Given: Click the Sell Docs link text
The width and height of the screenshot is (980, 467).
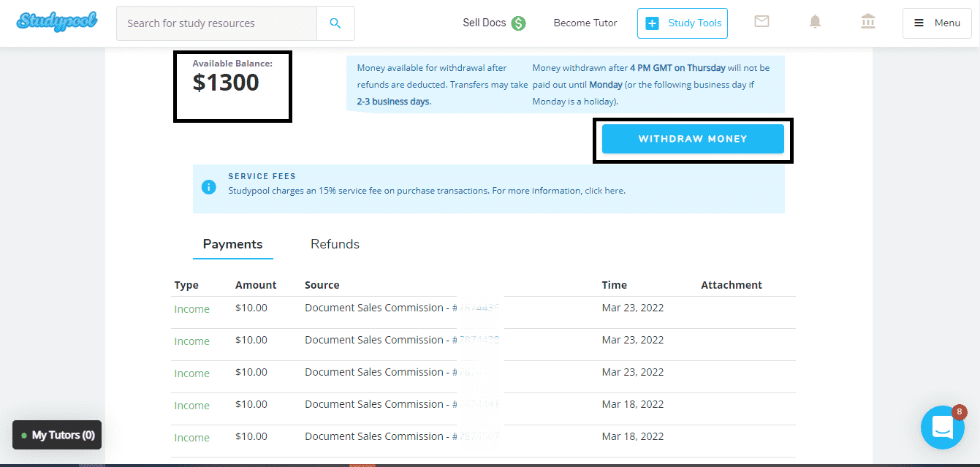Looking at the screenshot, I should coord(484,23).
